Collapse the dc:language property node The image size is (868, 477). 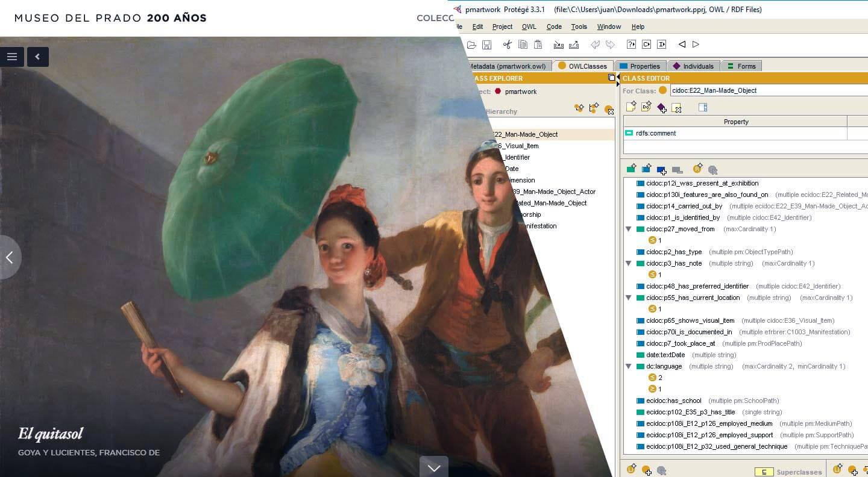[x=629, y=366]
